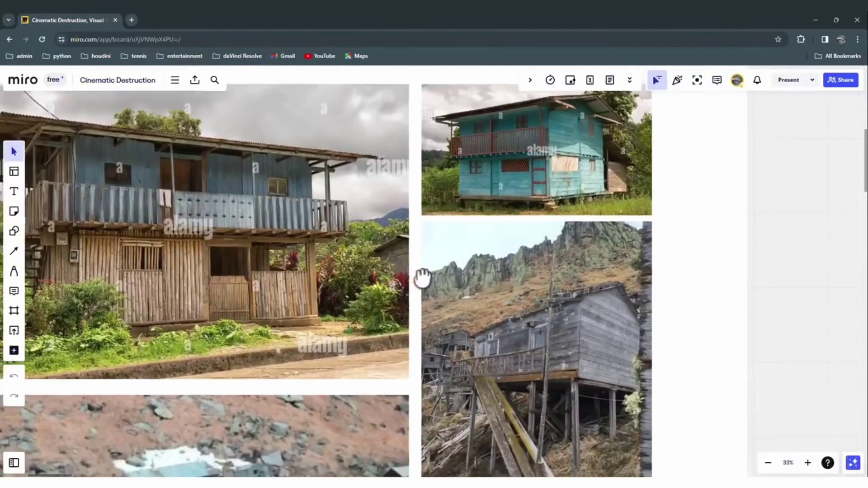Expand the tab search dropdown arrow
Screen dimensions: 868x488
point(9,20)
